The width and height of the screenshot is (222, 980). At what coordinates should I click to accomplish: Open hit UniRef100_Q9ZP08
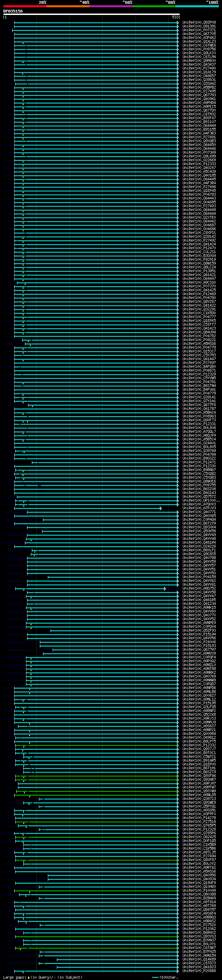click(x=199, y=23)
